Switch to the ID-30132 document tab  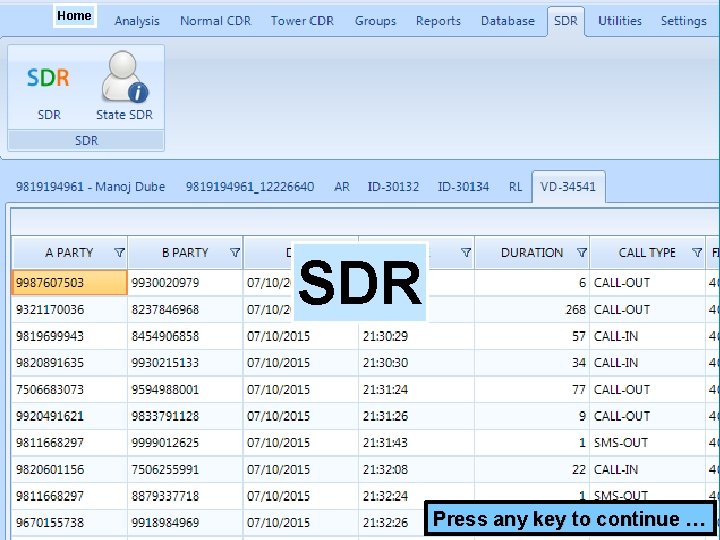[x=393, y=187]
